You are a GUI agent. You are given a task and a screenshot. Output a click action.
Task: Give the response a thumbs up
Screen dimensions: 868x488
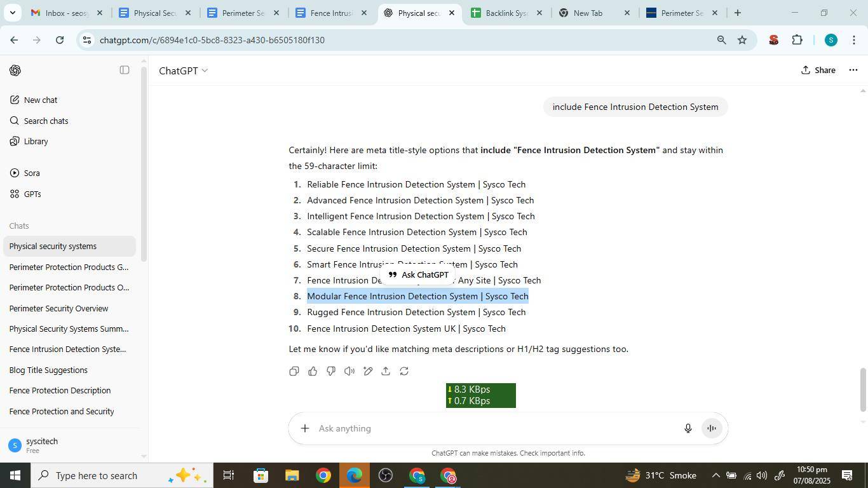[x=313, y=371]
